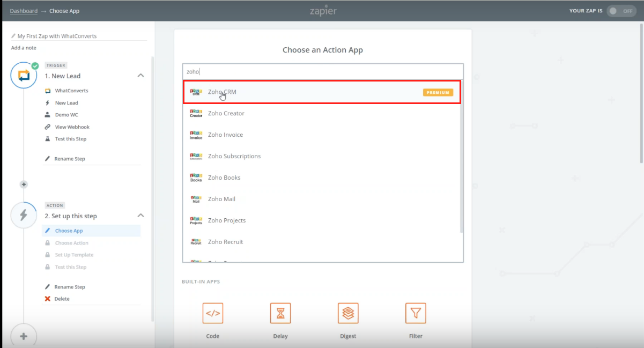644x348 pixels.
Task: Go to Dashboard breadcrumb link
Action: [x=24, y=11]
